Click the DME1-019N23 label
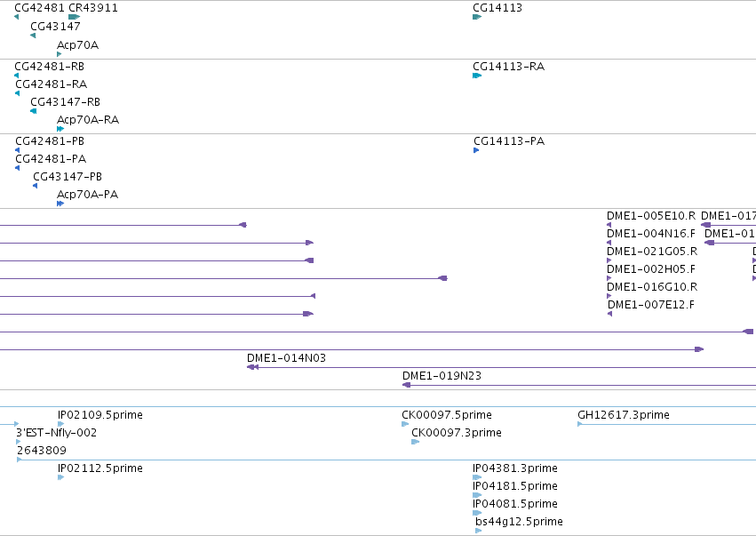Viewport: 756px width, 536px height. click(x=442, y=376)
